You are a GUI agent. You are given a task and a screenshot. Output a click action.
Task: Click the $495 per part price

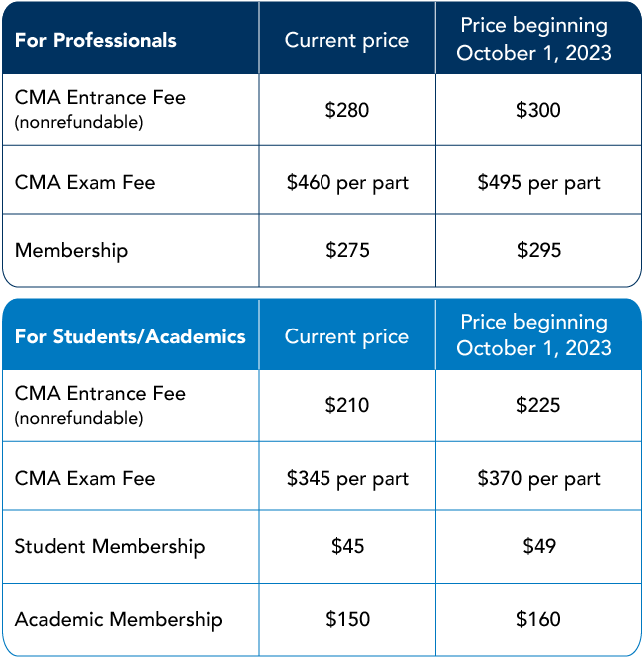[539, 183]
